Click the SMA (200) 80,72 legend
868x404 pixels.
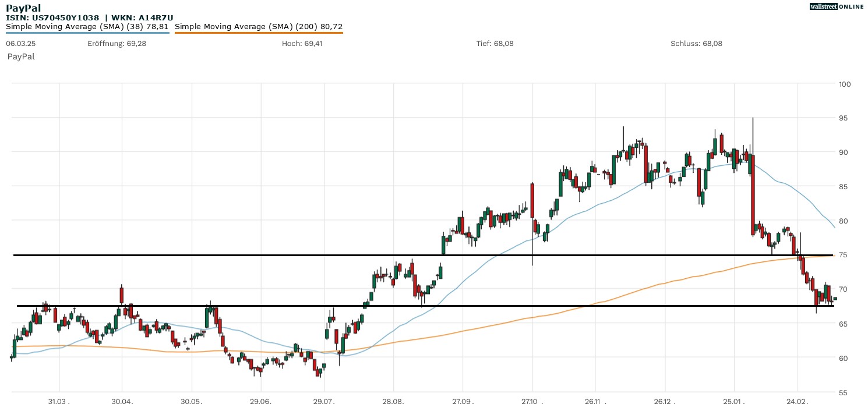point(259,26)
